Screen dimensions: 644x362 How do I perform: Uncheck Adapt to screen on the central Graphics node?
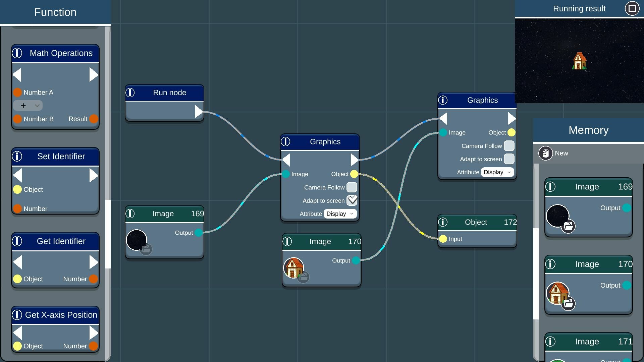[x=352, y=200]
